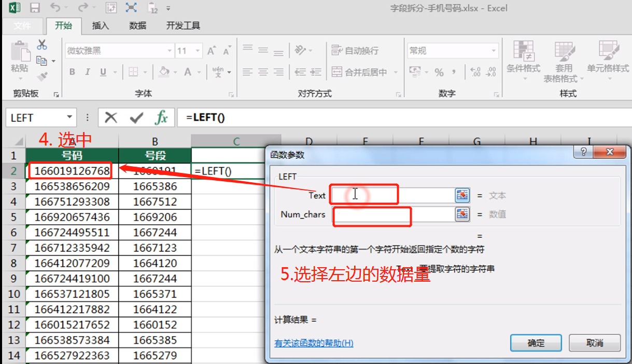The height and width of the screenshot is (364, 632).
Task: Toggle Bold formatting
Action: point(72,72)
